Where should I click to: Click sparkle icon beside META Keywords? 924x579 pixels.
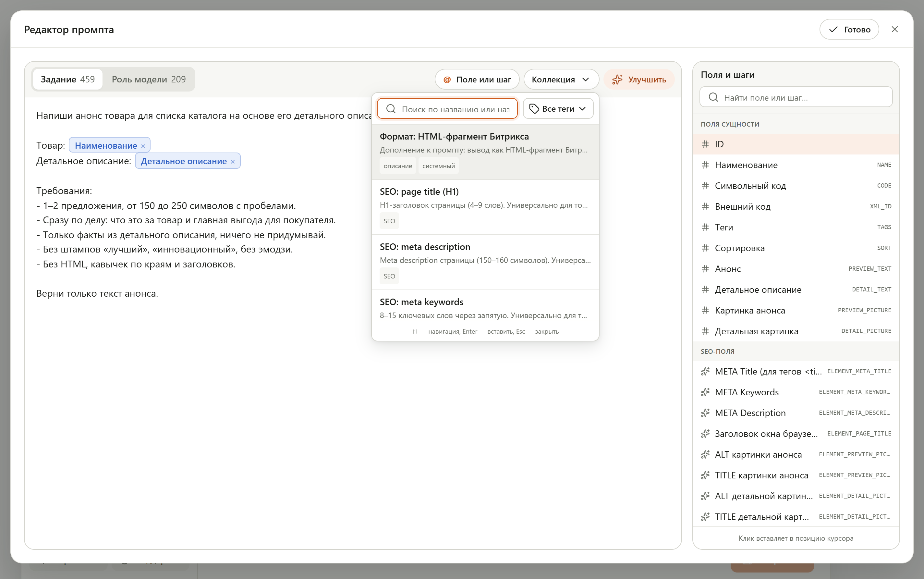705,392
